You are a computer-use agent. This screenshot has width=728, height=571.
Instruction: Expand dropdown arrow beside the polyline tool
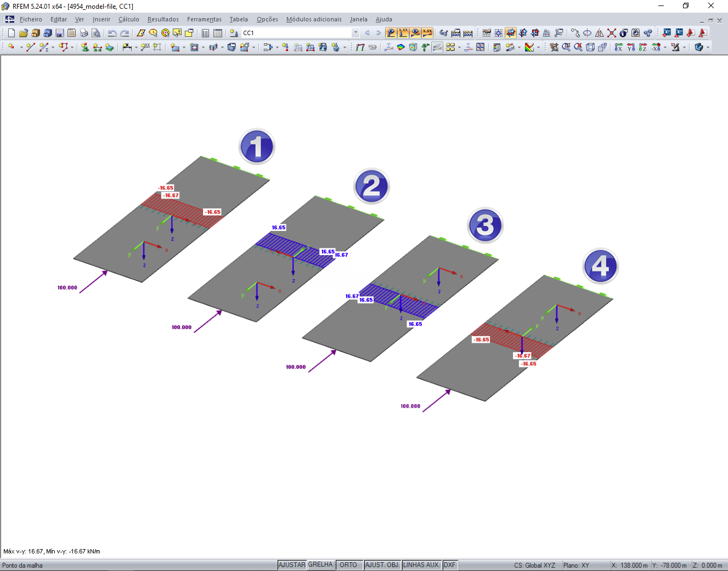[x=72, y=47]
